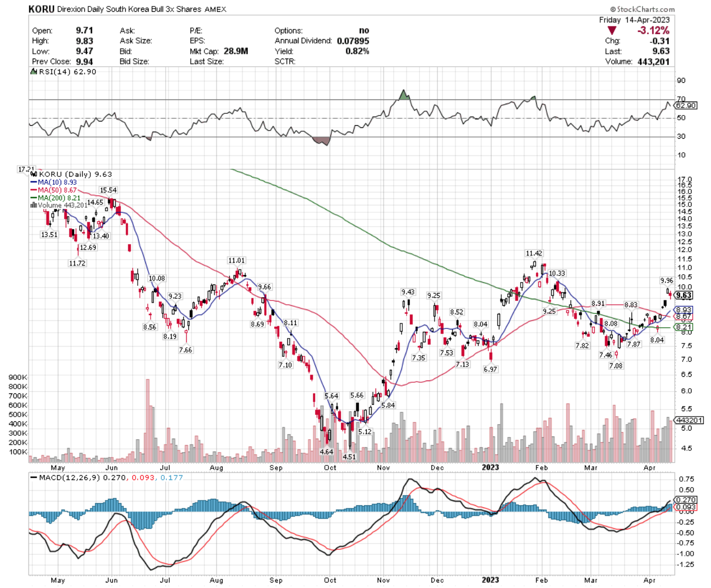The height and width of the screenshot is (588, 711).
Task: Click the Low value 9.47
Action: click(84, 51)
